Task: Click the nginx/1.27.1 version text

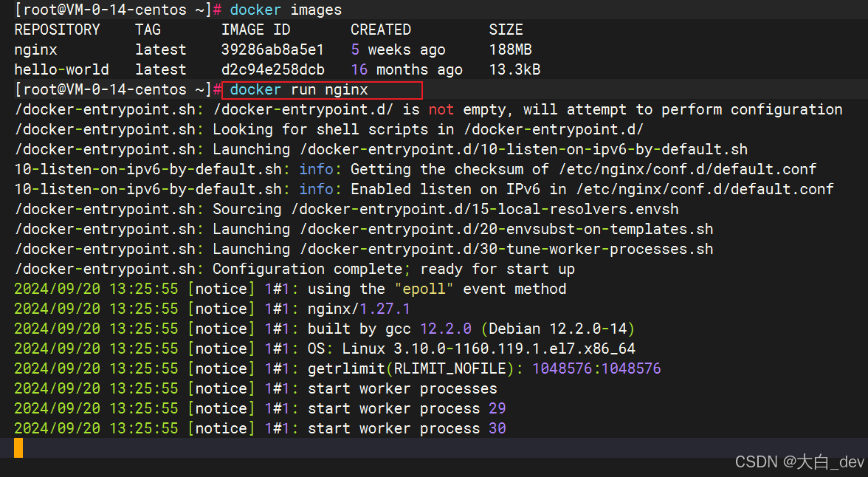Action: [359, 309]
